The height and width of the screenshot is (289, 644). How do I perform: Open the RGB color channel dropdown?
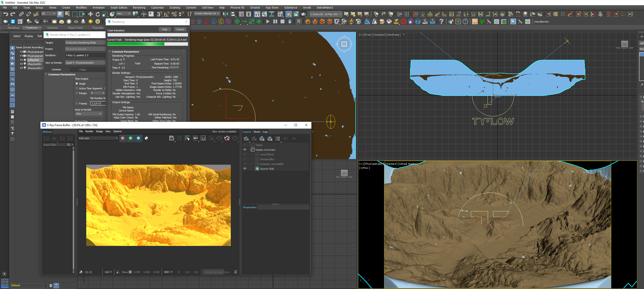pos(98,138)
